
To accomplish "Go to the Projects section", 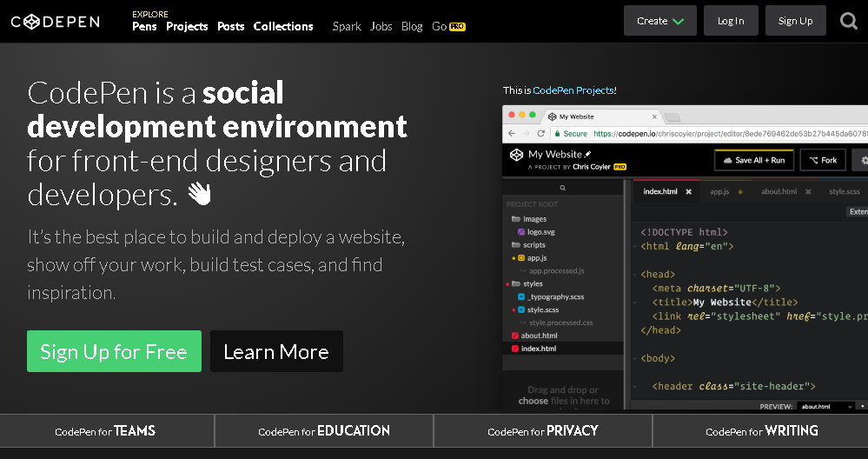I will pyautogui.click(x=187, y=27).
